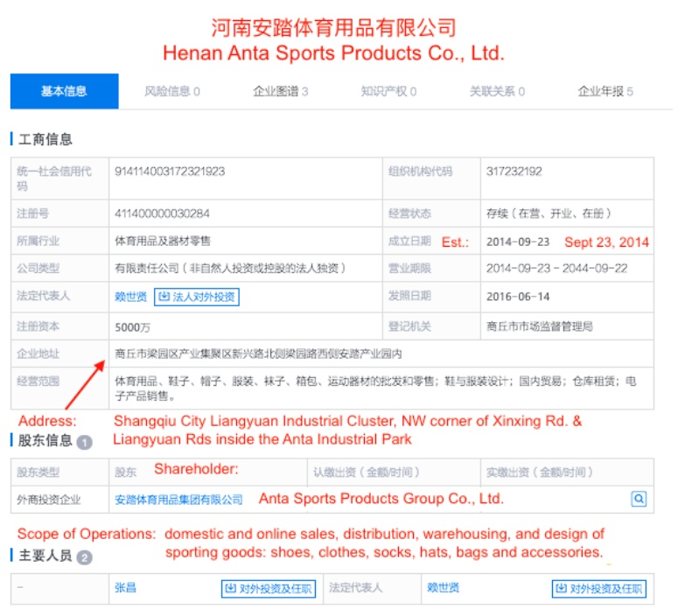Image resolution: width=678 pixels, height=616 pixels.
Task: Switch to the 基本信息 tab
Action: (x=64, y=91)
